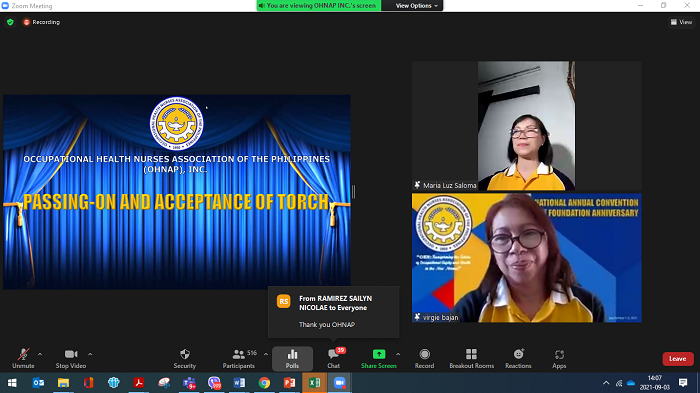
Task: Click the green Share Screen button
Action: 379,359
